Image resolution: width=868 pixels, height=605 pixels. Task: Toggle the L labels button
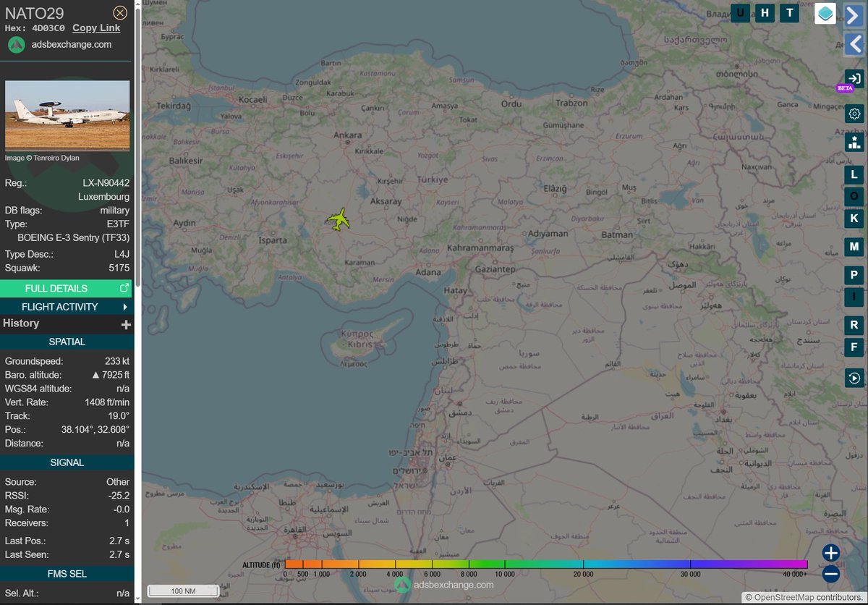(854, 175)
